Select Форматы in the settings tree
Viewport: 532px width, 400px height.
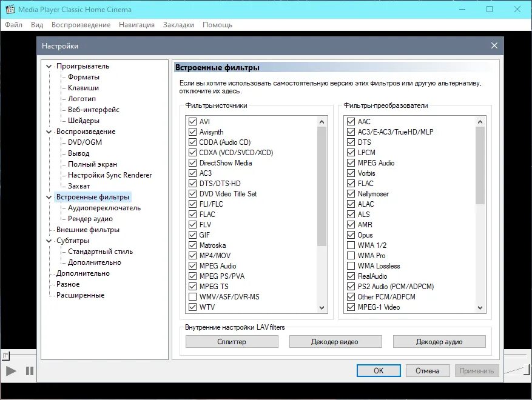tap(84, 77)
